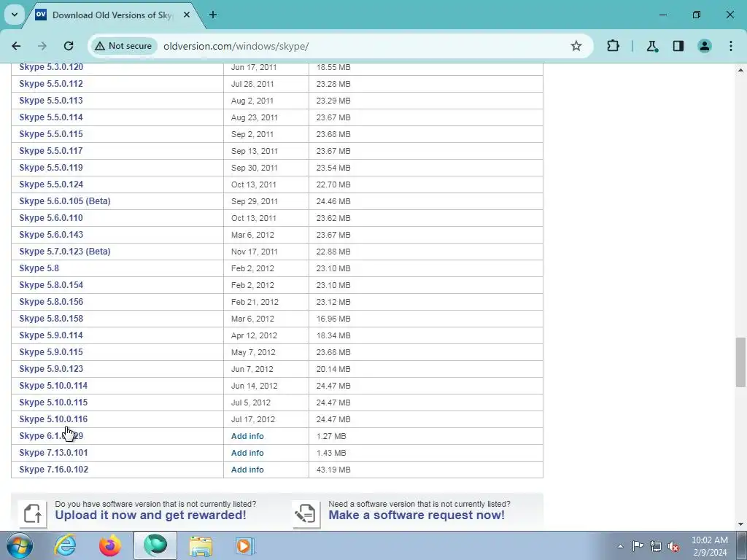Open the Skype 5.5.0.114 link
The height and width of the screenshot is (560, 747).
(x=51, y=117)
